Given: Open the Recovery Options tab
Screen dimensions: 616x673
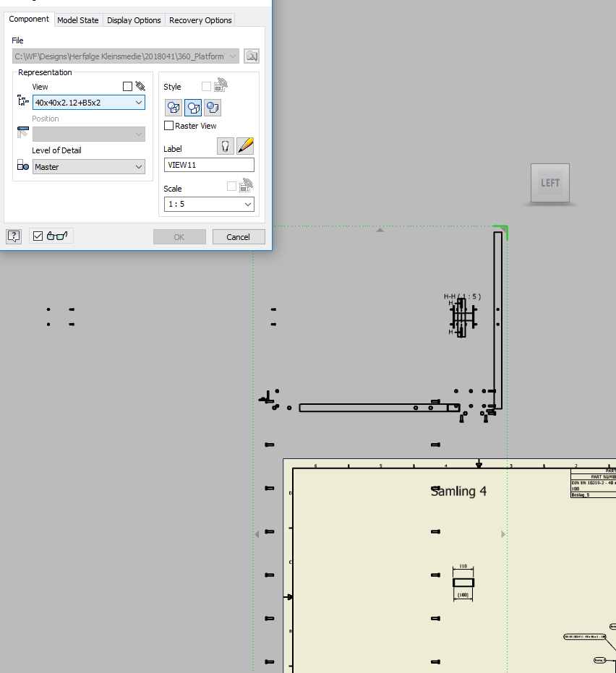Looking at the screenshot, I should tap(200, 20).
